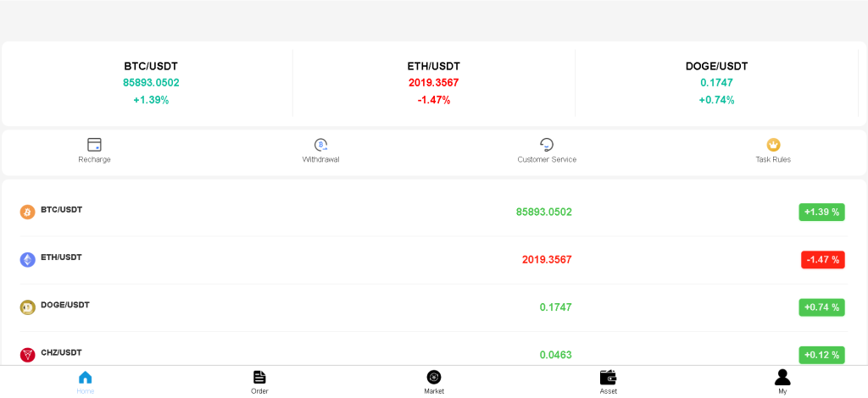Click the +0.74% text in top DOGE card

(717, 101)
